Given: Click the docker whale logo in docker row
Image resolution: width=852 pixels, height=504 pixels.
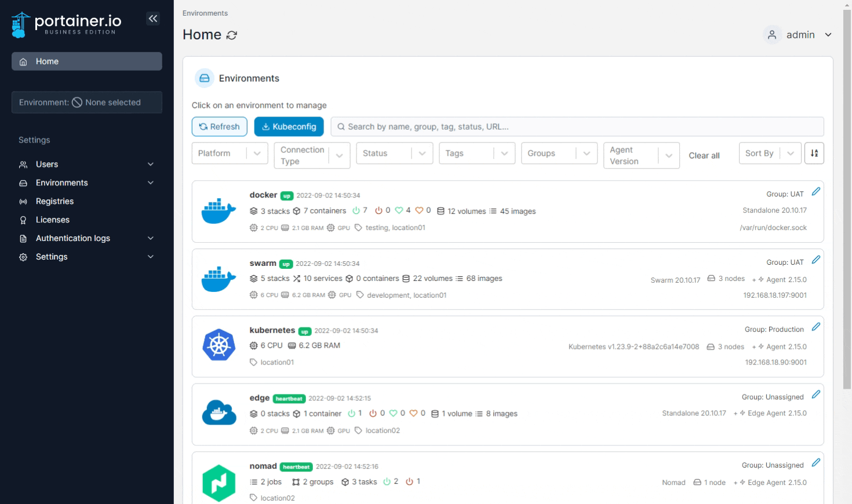Looking at the screenshot, I should click(x=219, y=211).
